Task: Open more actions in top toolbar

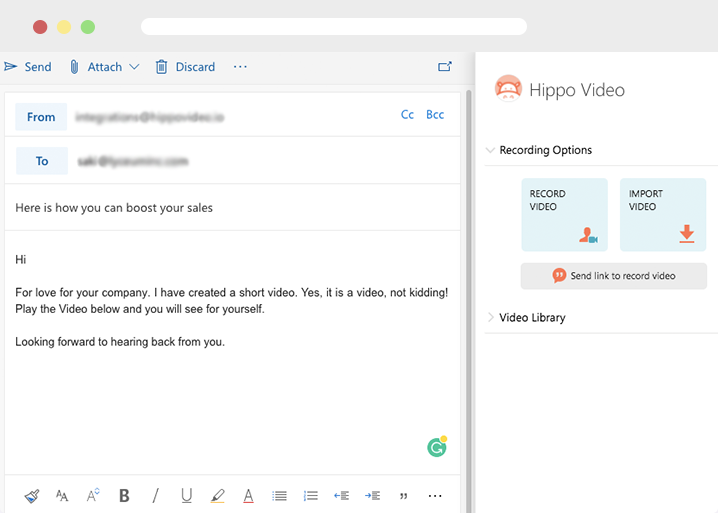Action: tap(240, 67)
